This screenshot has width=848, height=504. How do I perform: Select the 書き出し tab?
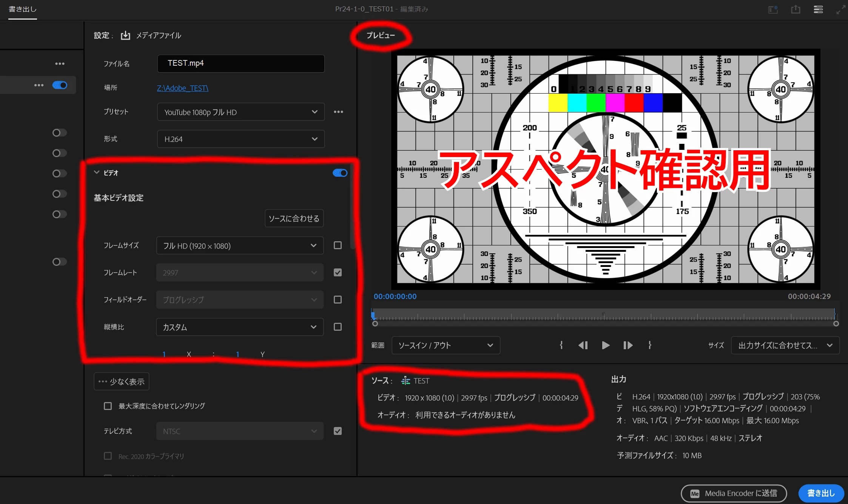[x=23, y=9]
